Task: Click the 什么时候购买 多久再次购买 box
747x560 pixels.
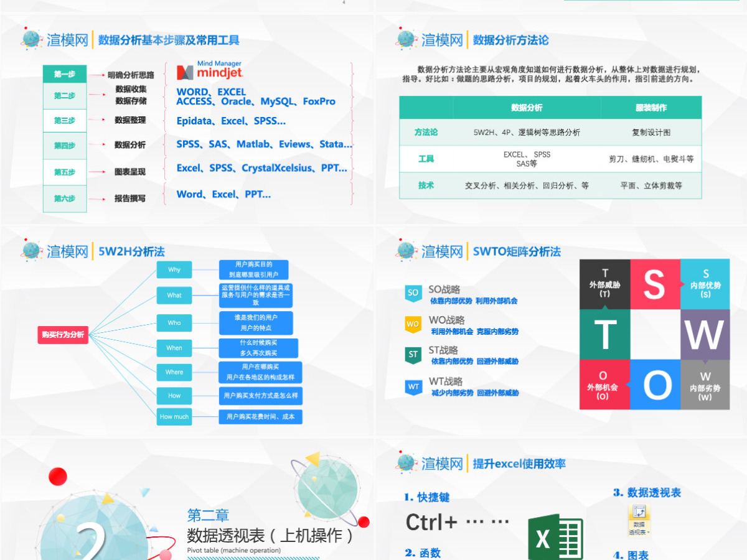Action: (258, 348)
